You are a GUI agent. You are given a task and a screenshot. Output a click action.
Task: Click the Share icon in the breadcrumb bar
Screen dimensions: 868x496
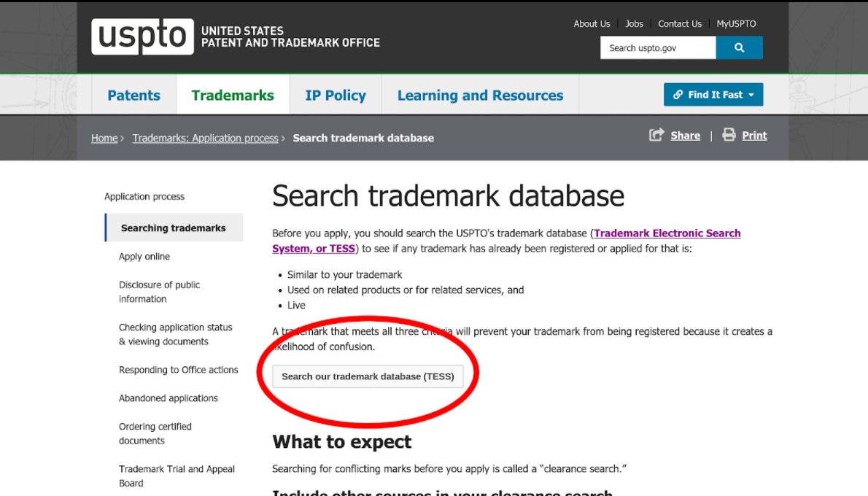tap(656, 134)
